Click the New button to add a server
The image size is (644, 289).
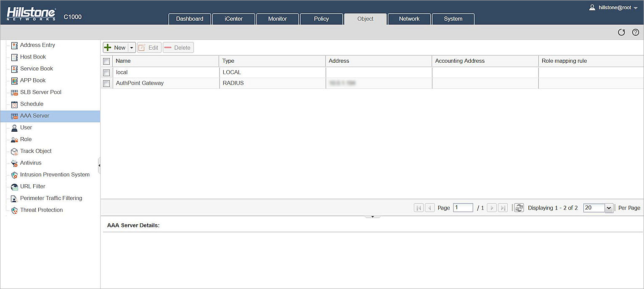[x=117, y=47]
